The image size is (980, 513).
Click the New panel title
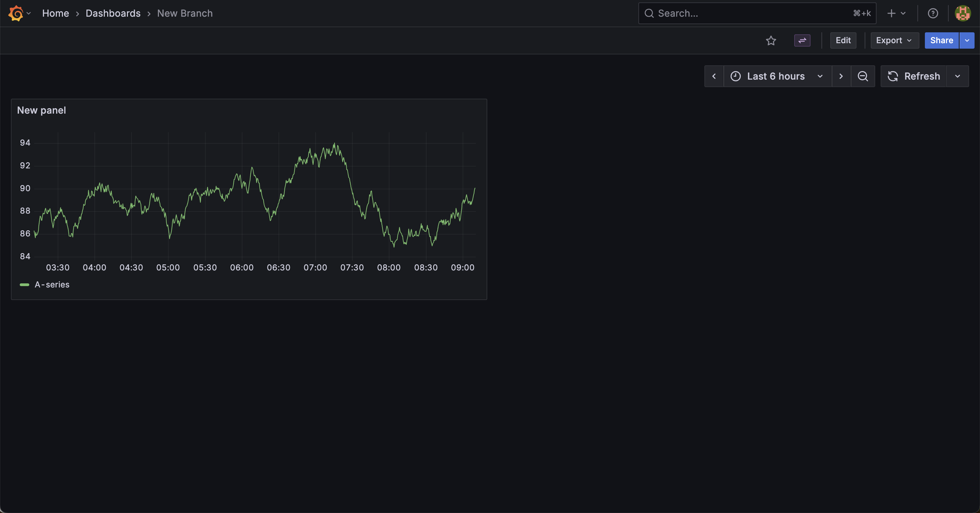[x=42, y=110]
